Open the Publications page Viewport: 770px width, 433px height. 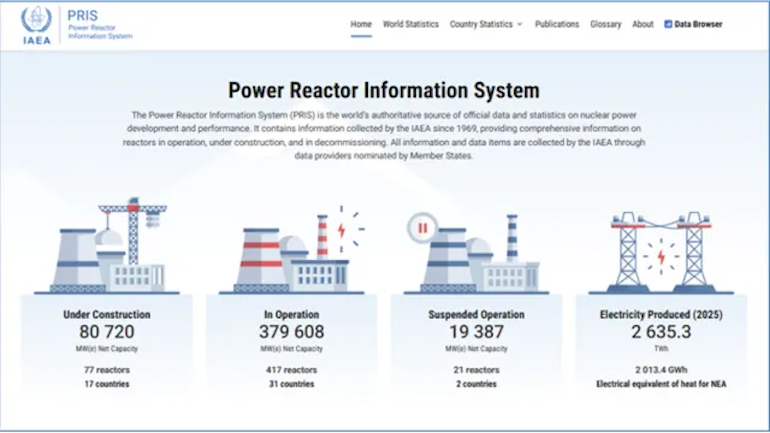click(x=557, y=24)
